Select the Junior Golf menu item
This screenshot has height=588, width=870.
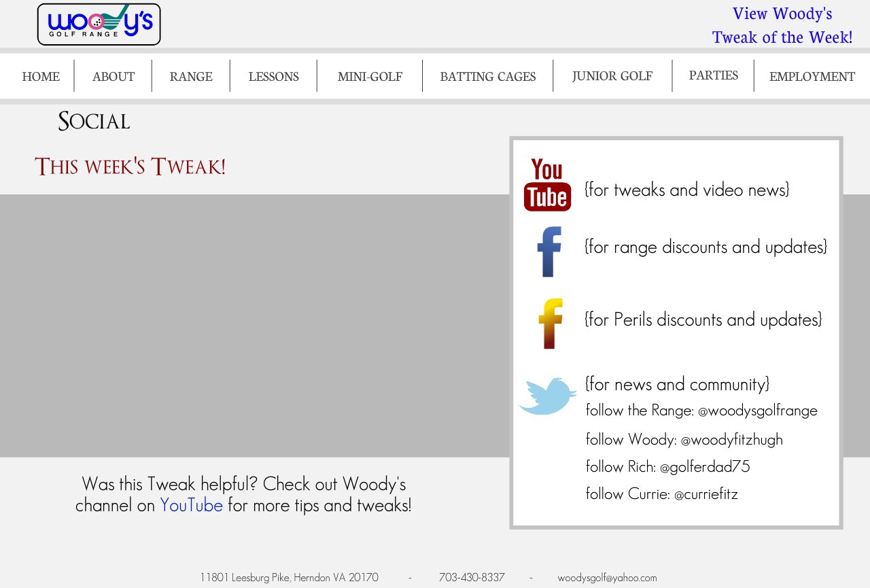tap(612, 75)
